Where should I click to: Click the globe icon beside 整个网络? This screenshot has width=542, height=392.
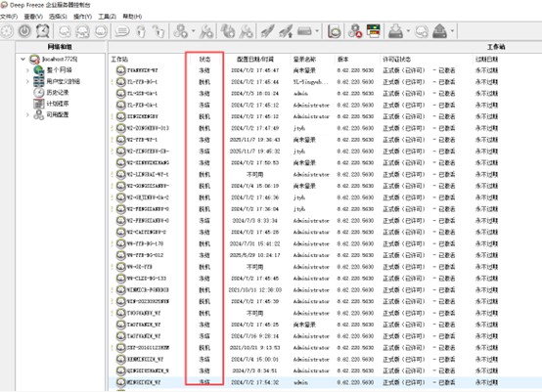(x=39, y=70)
